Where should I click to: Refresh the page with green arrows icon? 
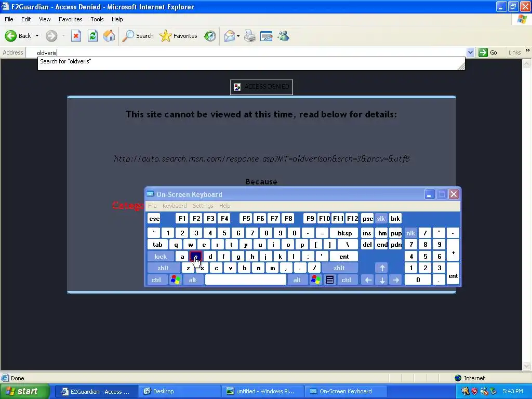pyautogui.click(x=92, y=36)
